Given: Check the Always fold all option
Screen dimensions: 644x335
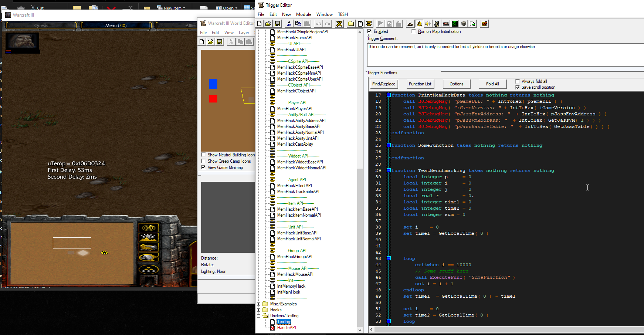Looking at the screenshot, I should (x=518, y=81).
